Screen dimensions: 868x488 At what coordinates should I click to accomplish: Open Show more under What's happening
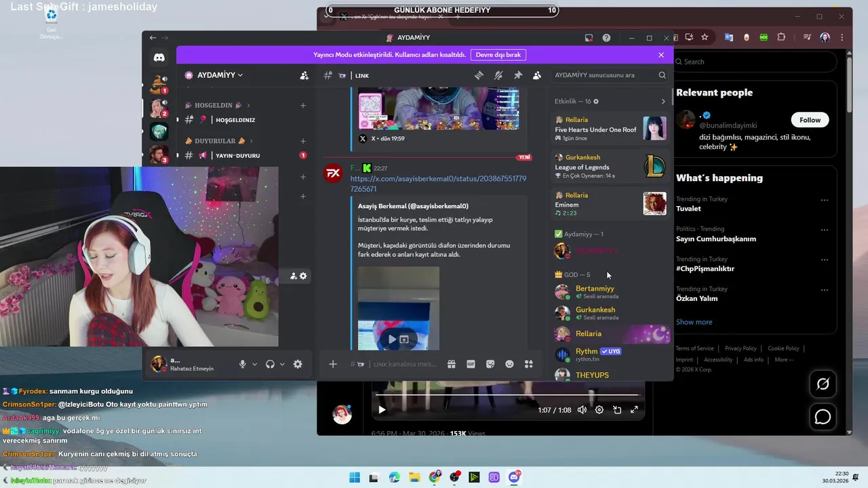pos(694,322)
